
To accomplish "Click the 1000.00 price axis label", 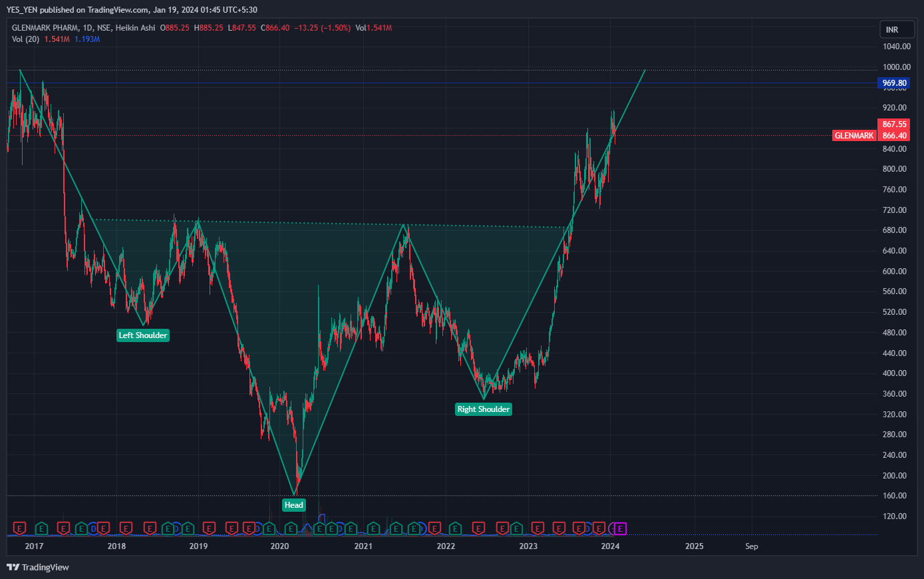I will coord(897,67).
